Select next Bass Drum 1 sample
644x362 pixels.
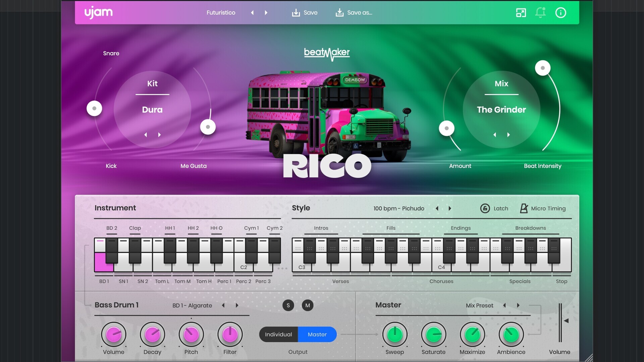coord(237,305)
